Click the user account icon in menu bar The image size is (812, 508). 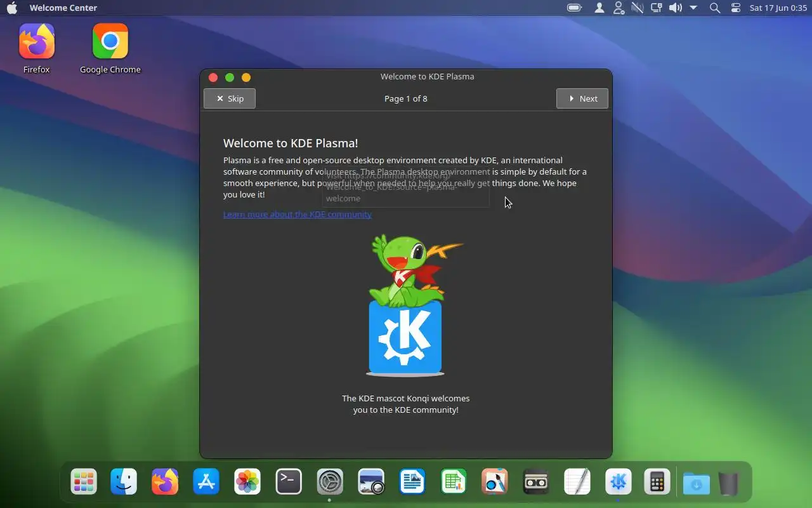pyautogui.click(x=599, y=8)
